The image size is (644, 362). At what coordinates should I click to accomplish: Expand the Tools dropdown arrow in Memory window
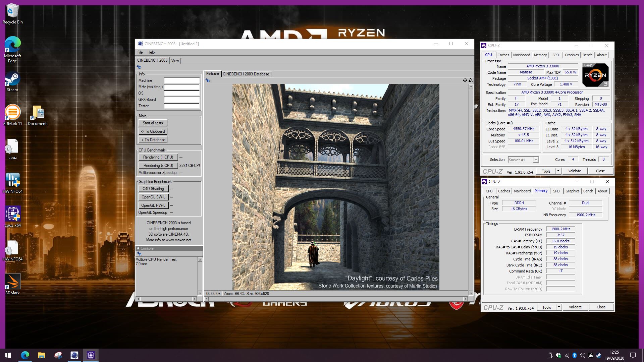[559, 307]
